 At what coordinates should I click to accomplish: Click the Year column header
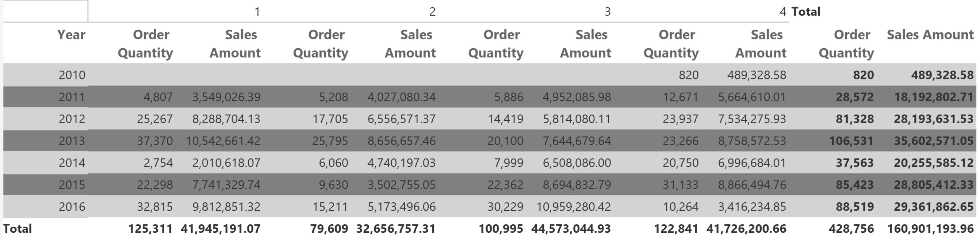pos(71,35)
